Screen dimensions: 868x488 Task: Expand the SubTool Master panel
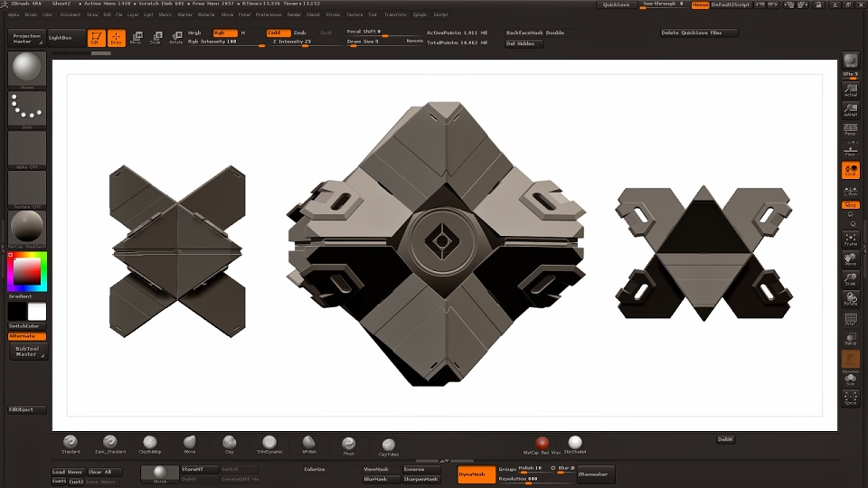click(x=27, y=352)
